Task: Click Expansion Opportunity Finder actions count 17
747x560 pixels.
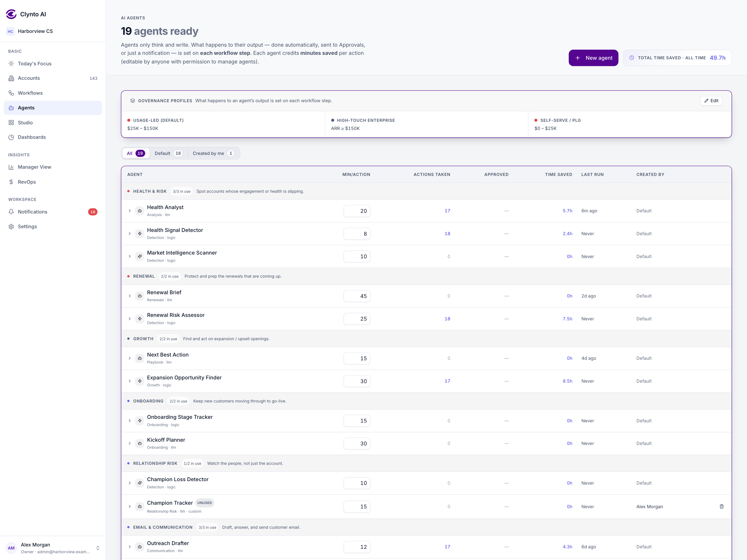Action: tap(447, 381)
